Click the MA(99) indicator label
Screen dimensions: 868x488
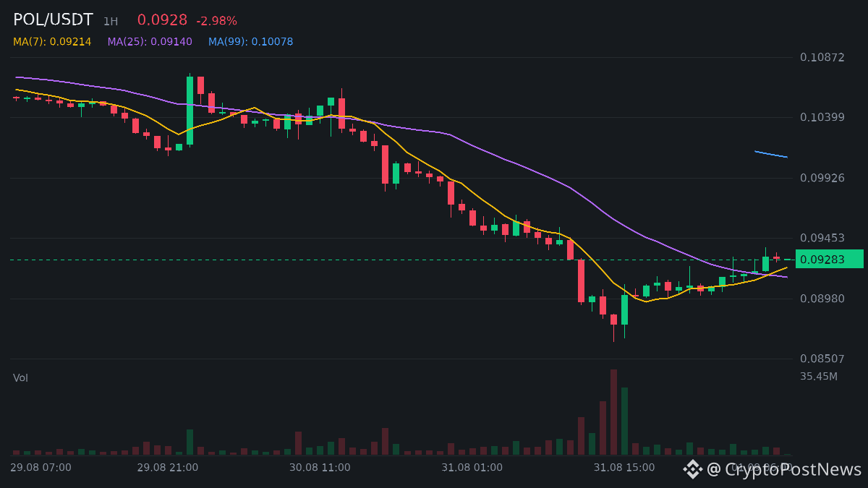tap(251, 42)
